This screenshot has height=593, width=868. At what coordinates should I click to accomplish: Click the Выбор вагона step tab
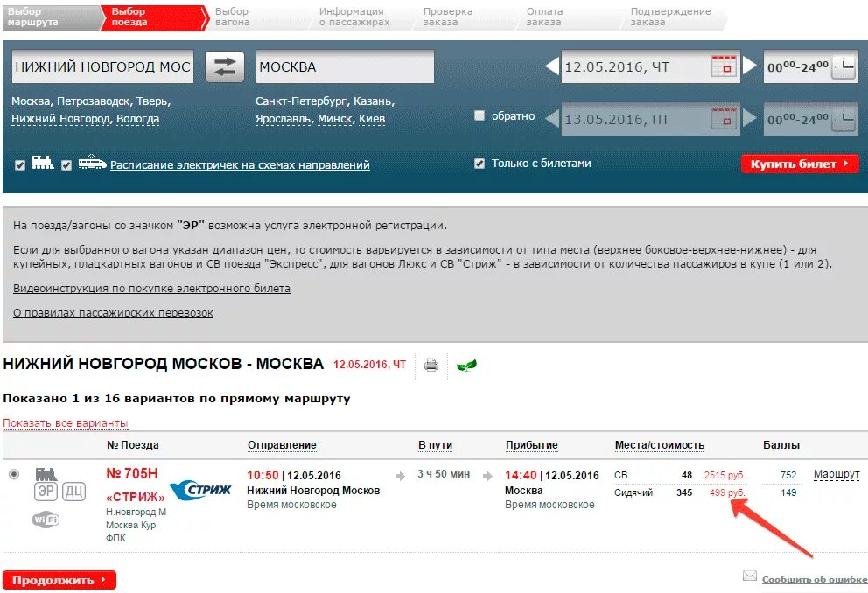[257, 17]
